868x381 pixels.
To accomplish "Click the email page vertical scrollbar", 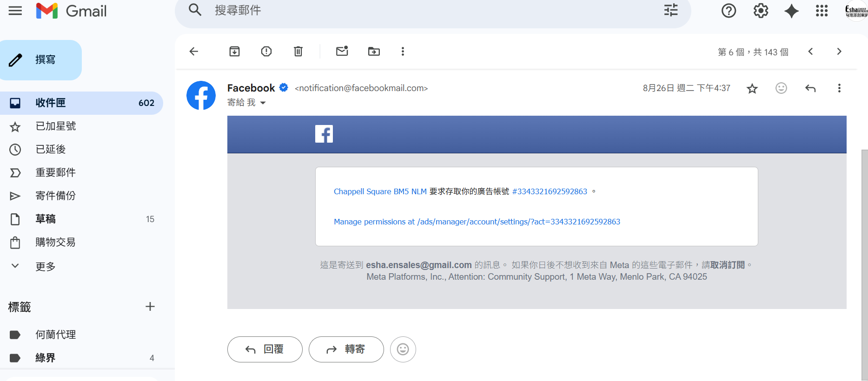I will click(x=864, y=265).
